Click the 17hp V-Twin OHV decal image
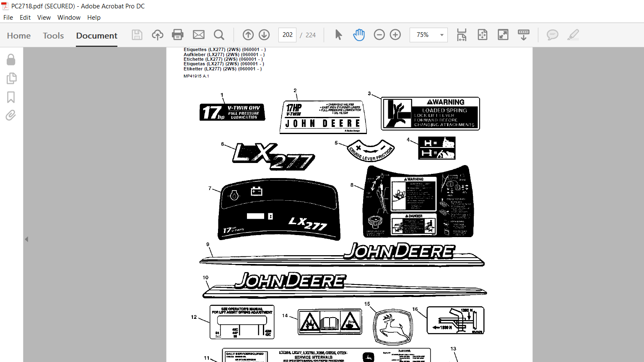The width and height of the screenshot is (644, 362). click(x=232, y=112)
